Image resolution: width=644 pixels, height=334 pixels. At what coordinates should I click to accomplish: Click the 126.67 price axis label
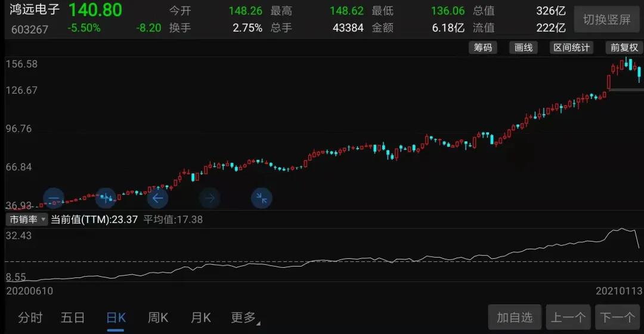(21, 91)
